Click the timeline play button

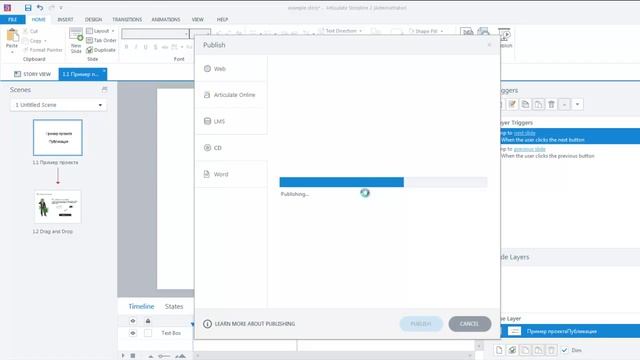point(123,356)
